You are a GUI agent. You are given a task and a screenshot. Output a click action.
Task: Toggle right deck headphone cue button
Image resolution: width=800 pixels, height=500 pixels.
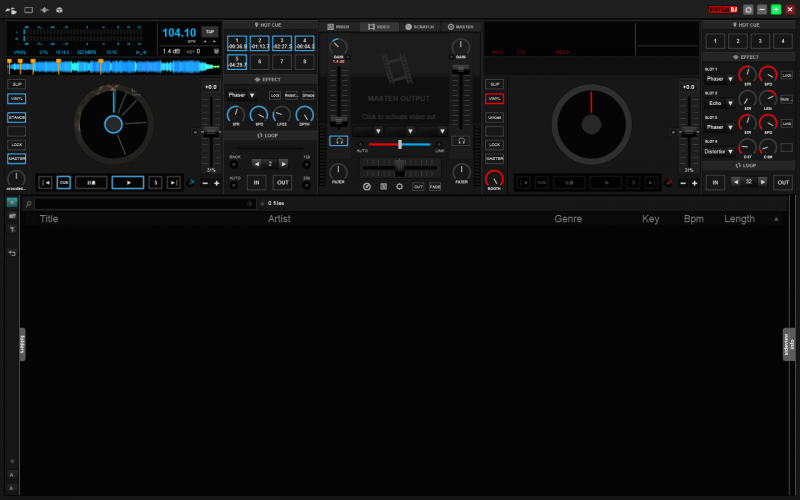point(460,141)
